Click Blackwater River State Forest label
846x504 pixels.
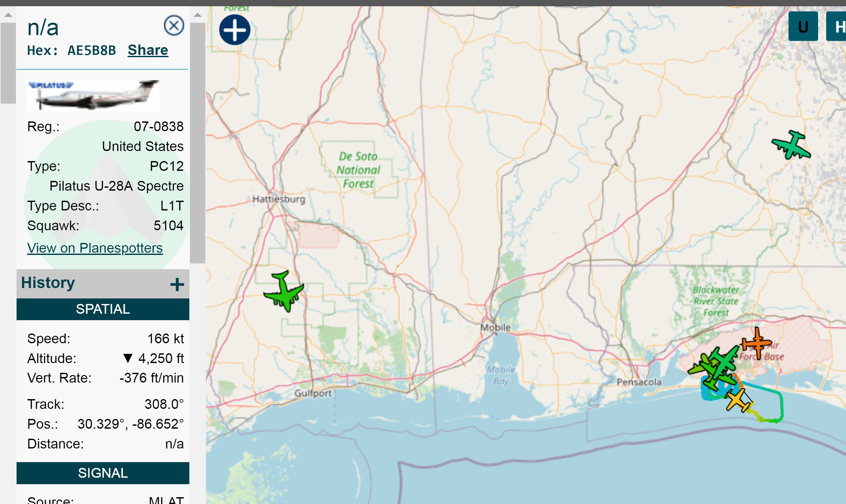coord(716,301)
